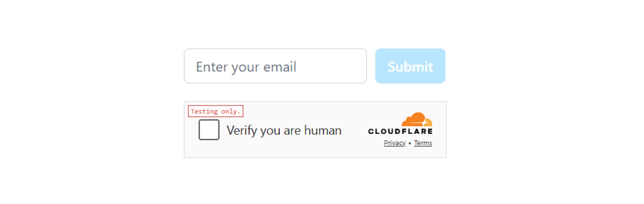
Task: Click the light blue Submit button
Action: (410, 66)
